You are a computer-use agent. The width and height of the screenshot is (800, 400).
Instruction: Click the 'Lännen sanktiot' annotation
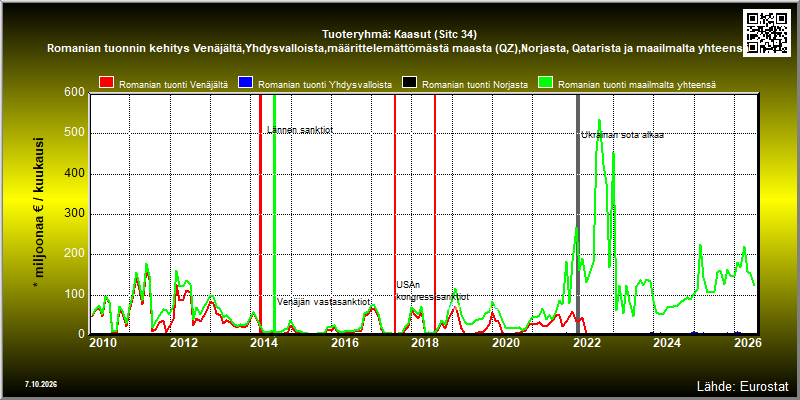point(300,130)
